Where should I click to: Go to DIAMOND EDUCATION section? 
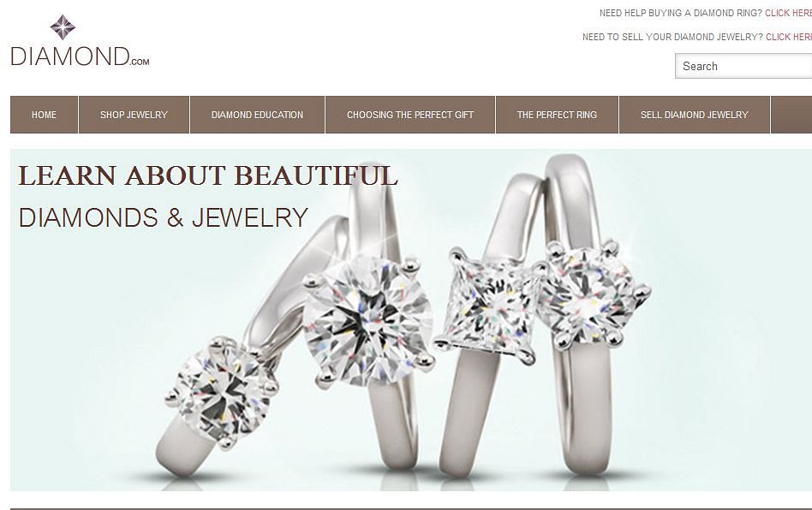(257, 115)
